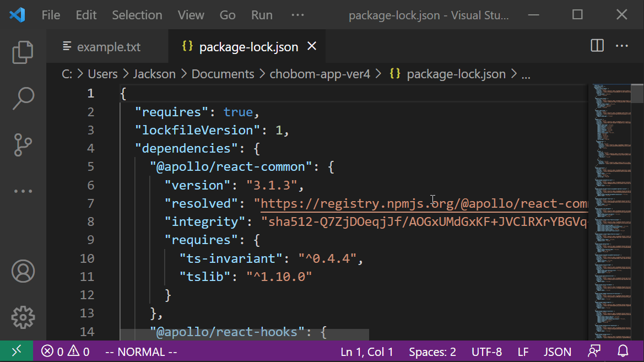The height and width of the screenshot is (362, 644).
Task: Maximize the Visual Studio Code window
Action: (x=577, y=15)
